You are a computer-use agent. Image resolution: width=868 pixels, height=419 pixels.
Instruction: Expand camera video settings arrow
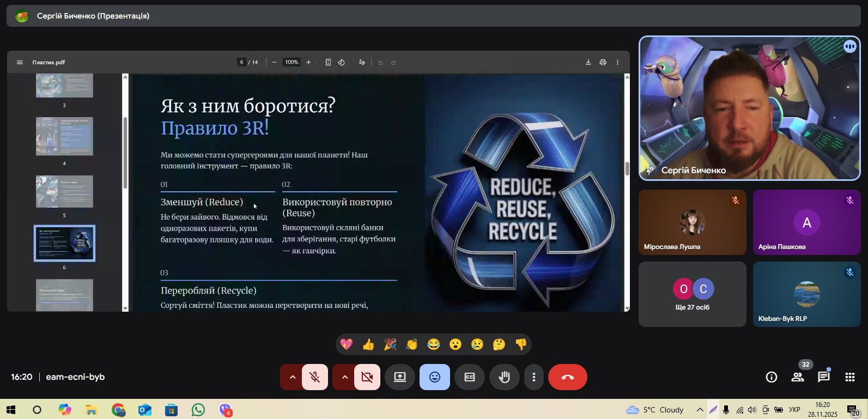344,377
